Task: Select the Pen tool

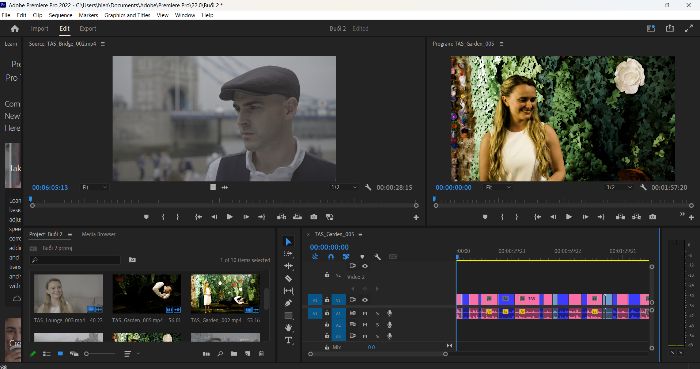Action: pyautogui.click(x=288, y=303)
